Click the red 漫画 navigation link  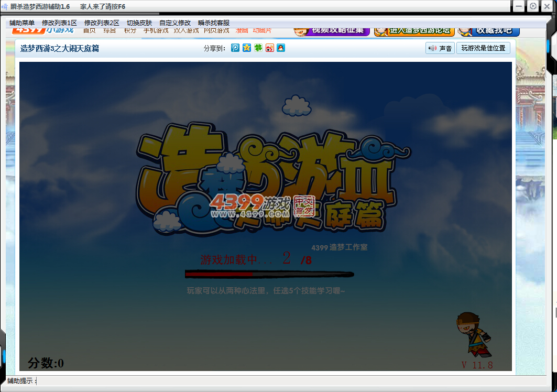(x=242, y=31)
